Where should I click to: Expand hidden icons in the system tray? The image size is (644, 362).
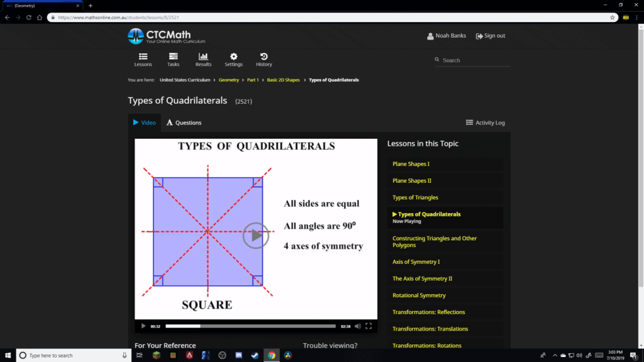[x=555, y=355]
